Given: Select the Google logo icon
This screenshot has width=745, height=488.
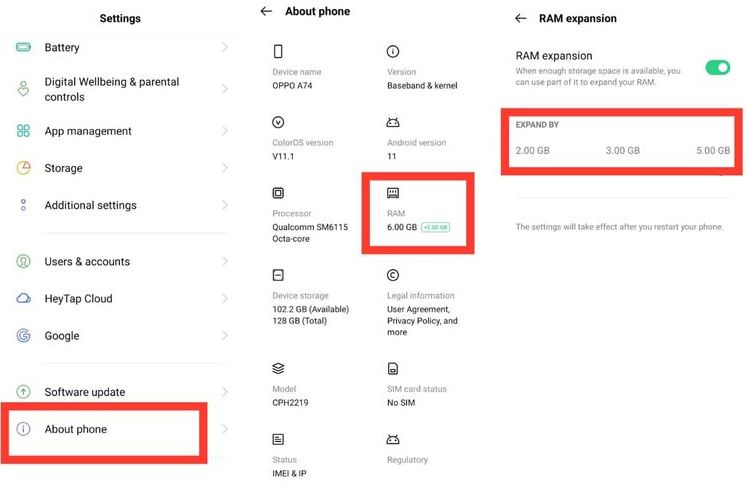Looking at the screenshot, I should (24, 335).
